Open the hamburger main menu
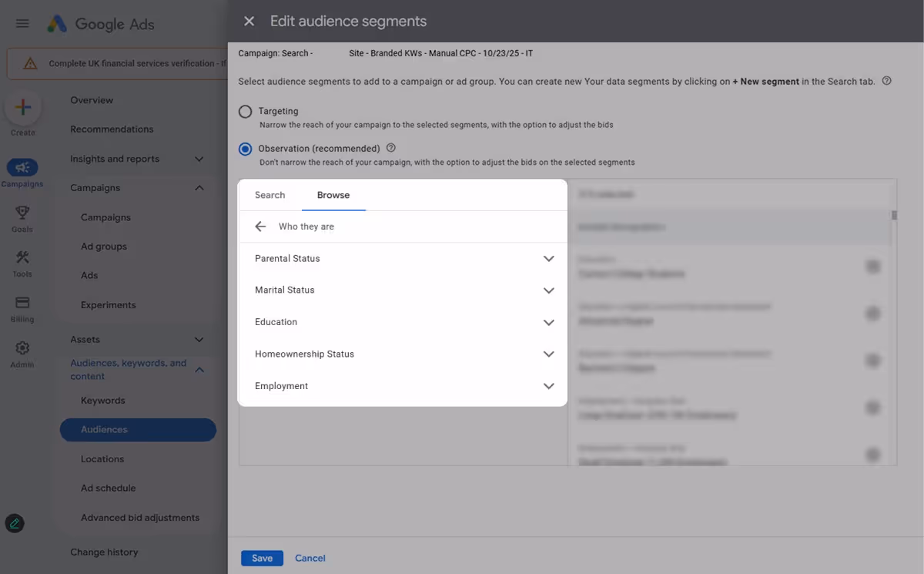 click(22, 23)
